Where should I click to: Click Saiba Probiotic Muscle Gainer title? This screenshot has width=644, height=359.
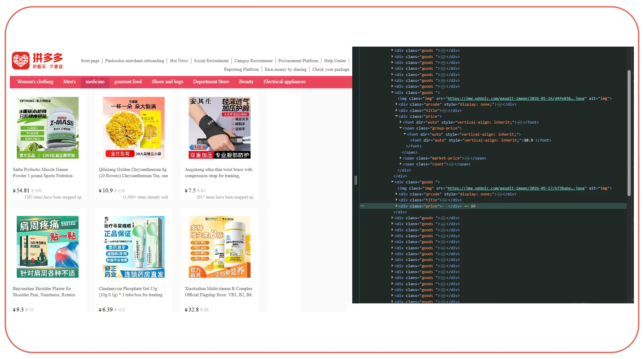tap(43, 173)
